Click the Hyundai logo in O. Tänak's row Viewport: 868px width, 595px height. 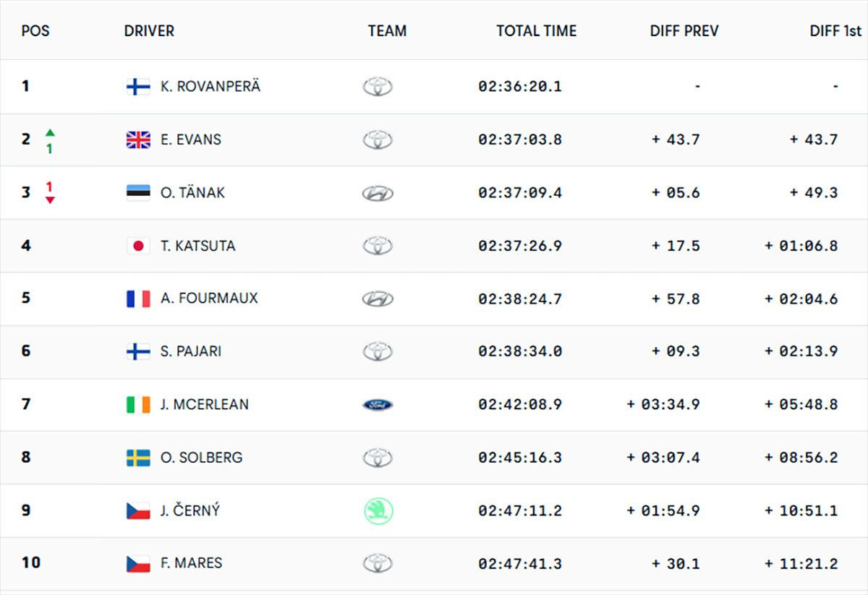[x=378, y=193]
